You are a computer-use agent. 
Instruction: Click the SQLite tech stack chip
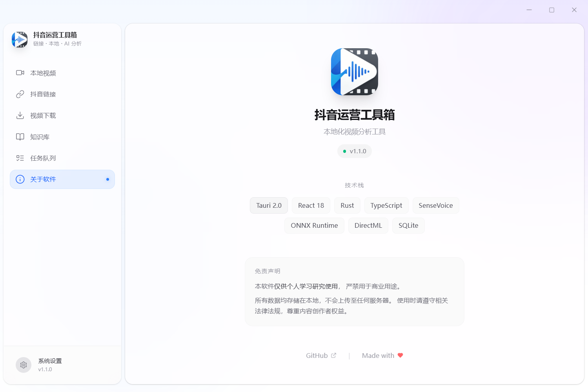[408, 225]
